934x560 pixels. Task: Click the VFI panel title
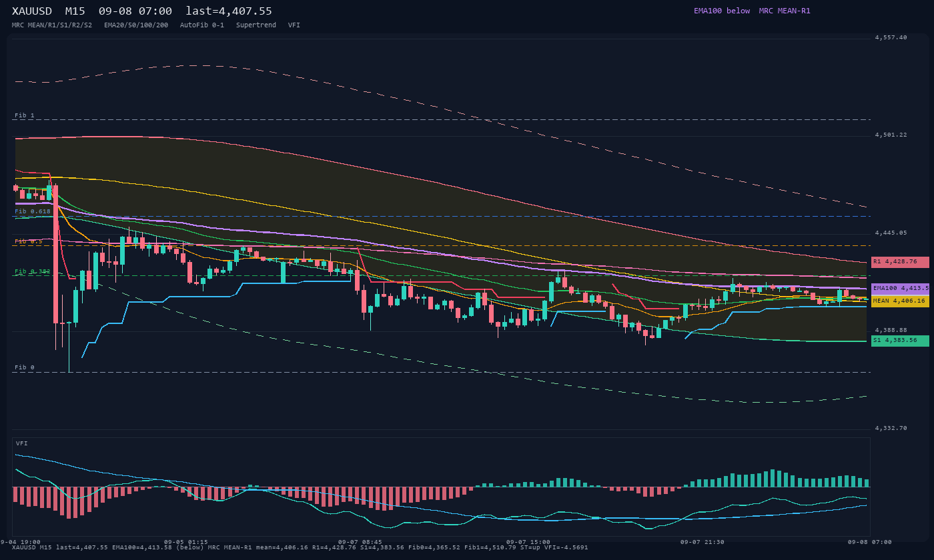point(22,443)
